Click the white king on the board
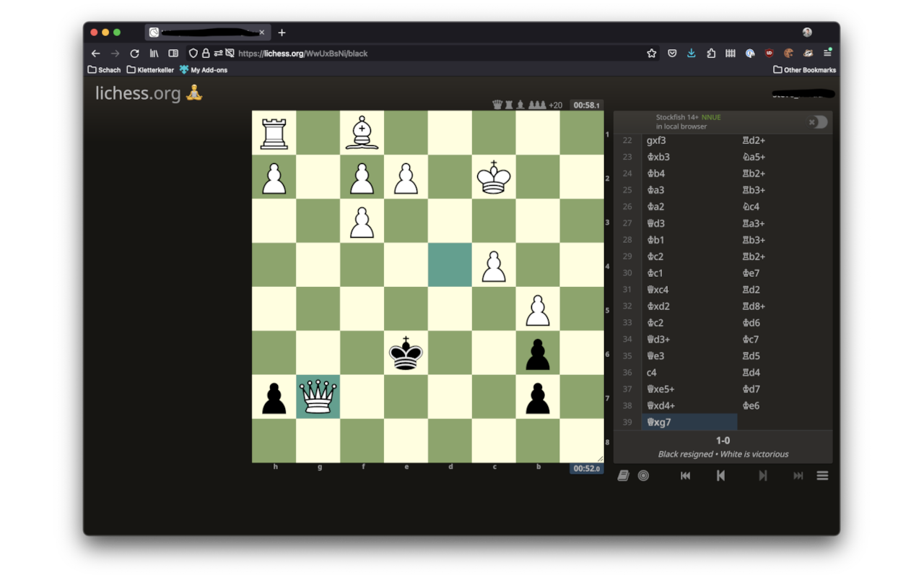Image resolution: width=924 pixels, height=578 pixels. [x=494, y=177]
